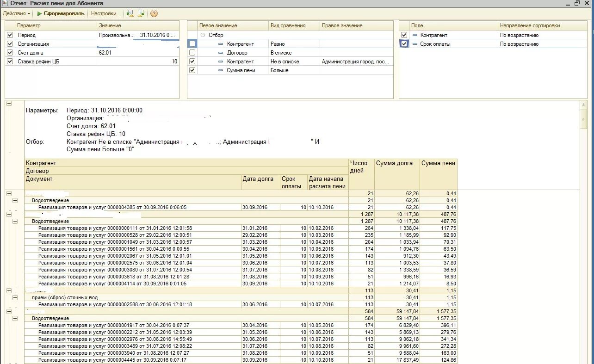The width and height of the screenshot is (594, 364).
Task: Select the Произвольна... period type value
Action: coord(118,35)
